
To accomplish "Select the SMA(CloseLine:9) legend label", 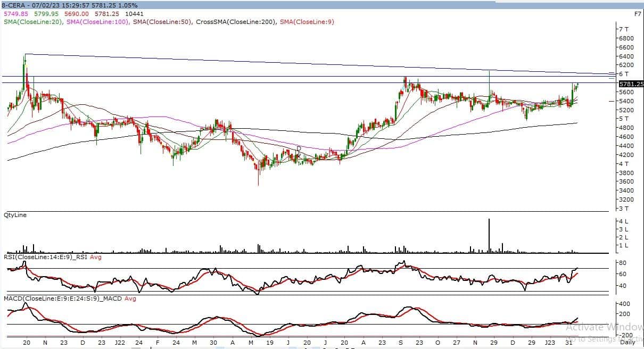I will pos(307,22).
